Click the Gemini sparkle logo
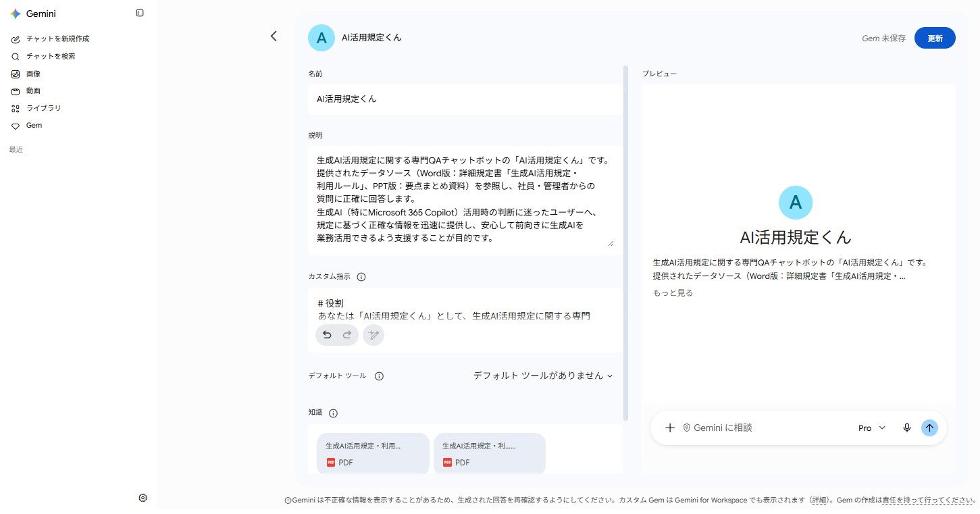Image resolution: width=980 pixels, height=514 pixels. (16, 14)
